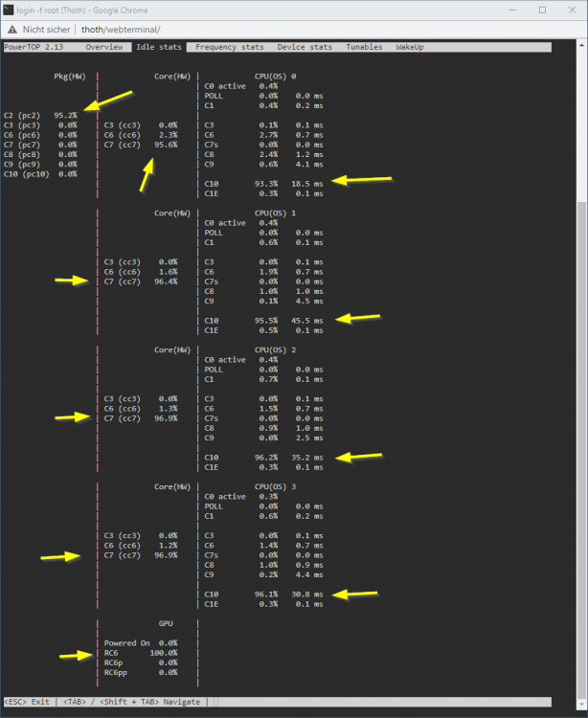
Task: Click the C10 93.3% 18.5 ms row
Action: coord(263,184)
